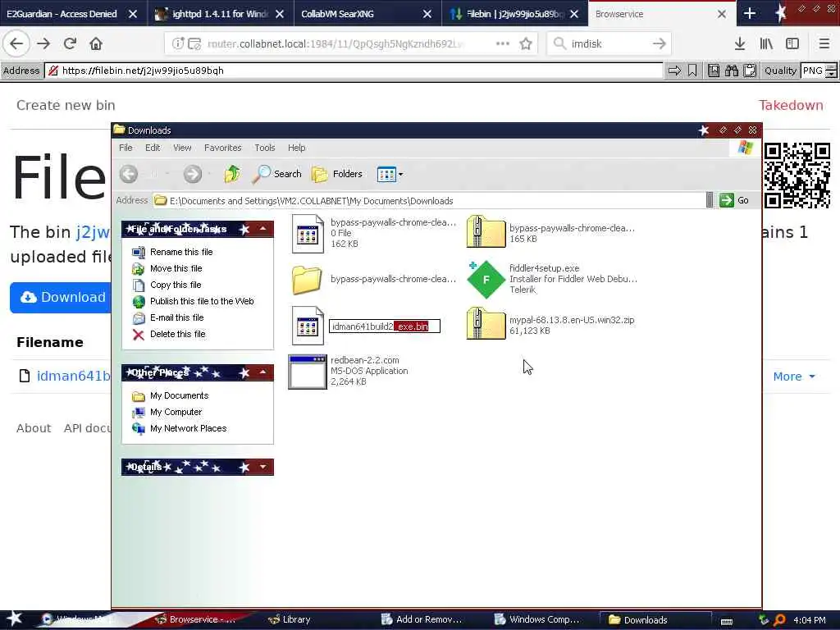This screenshot has width=840, height=630.
Task: Click Copy this file task
Action: (x=176, y=285)
